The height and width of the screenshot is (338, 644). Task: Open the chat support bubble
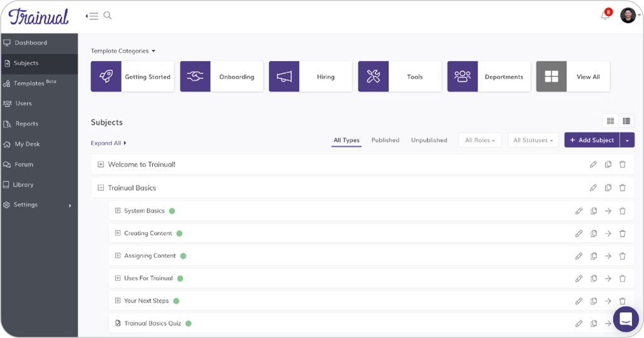pos(625,319)
